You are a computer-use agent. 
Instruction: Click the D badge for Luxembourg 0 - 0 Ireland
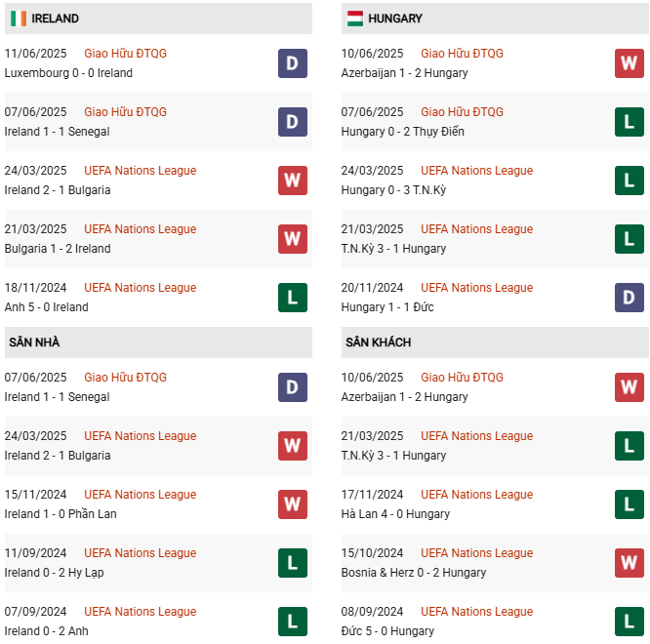(x=292, y=63)
